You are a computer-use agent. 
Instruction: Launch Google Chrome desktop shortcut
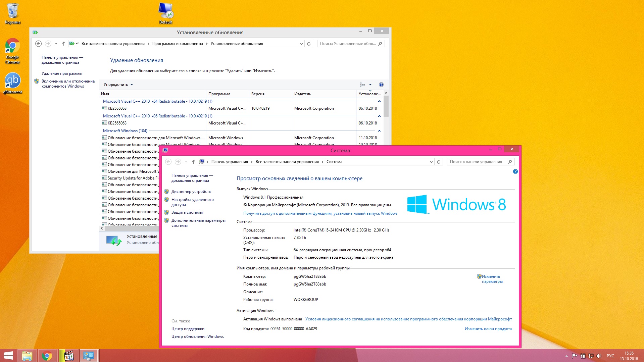click(13, 51)
